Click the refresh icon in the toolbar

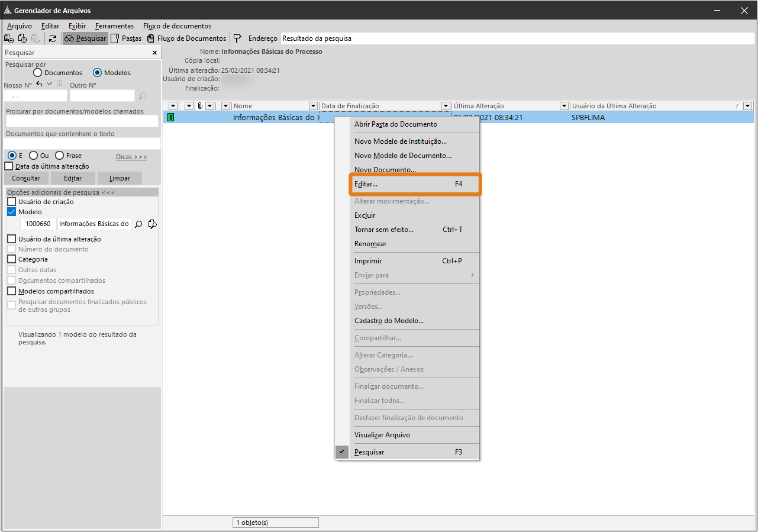(53, 38)
